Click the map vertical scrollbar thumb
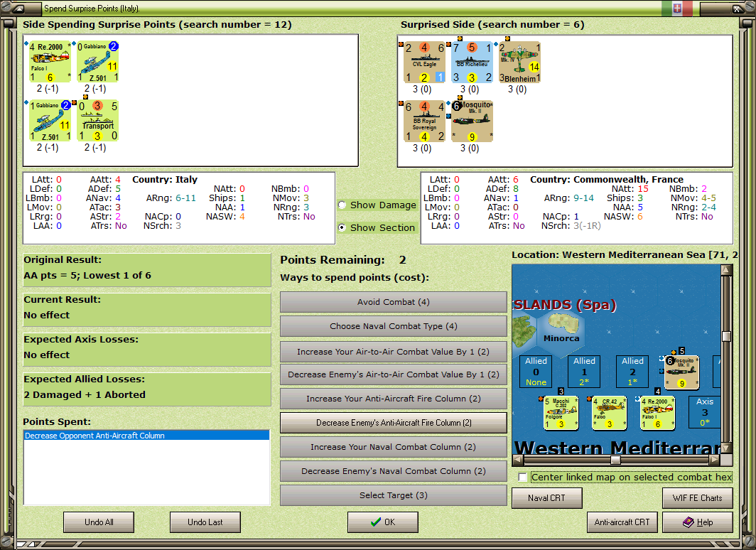Screen dimensions: 756x550 pyautogui.click(x=726, y=336)
